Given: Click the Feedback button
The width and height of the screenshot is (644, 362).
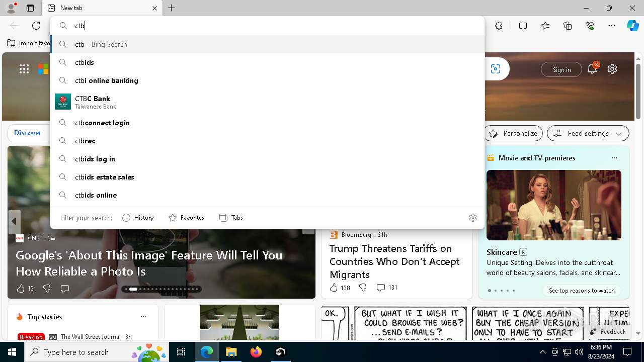Looking at the screenshot, I should [608, 332].
